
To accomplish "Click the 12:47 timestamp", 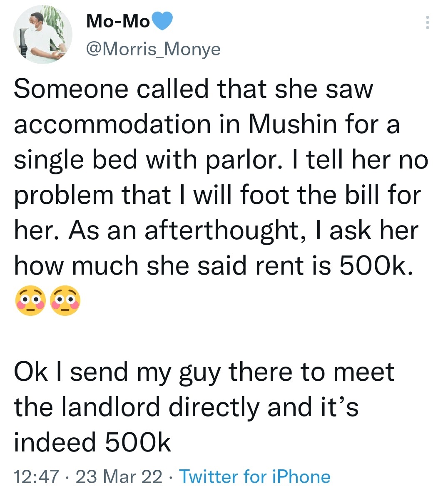I will (x=36, y=477).
